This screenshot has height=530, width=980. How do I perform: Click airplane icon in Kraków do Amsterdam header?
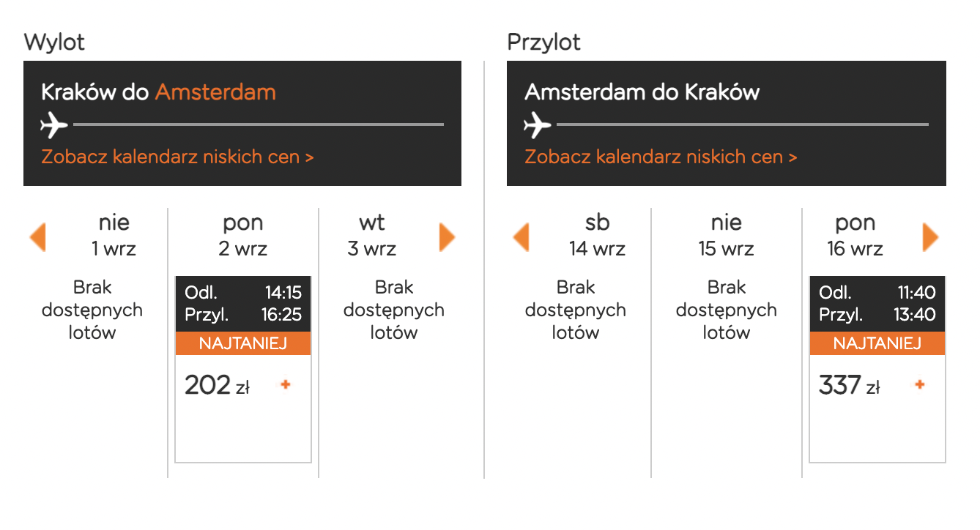pos(54,125)
